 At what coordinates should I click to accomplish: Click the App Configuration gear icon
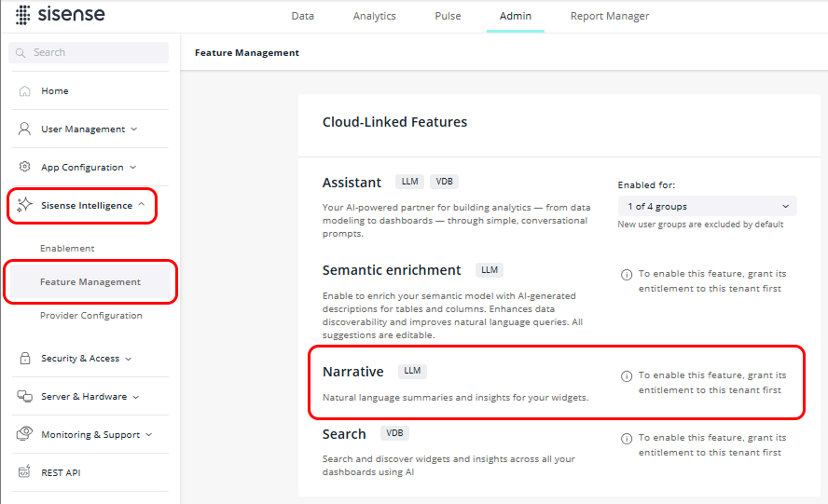click(24, 167)
